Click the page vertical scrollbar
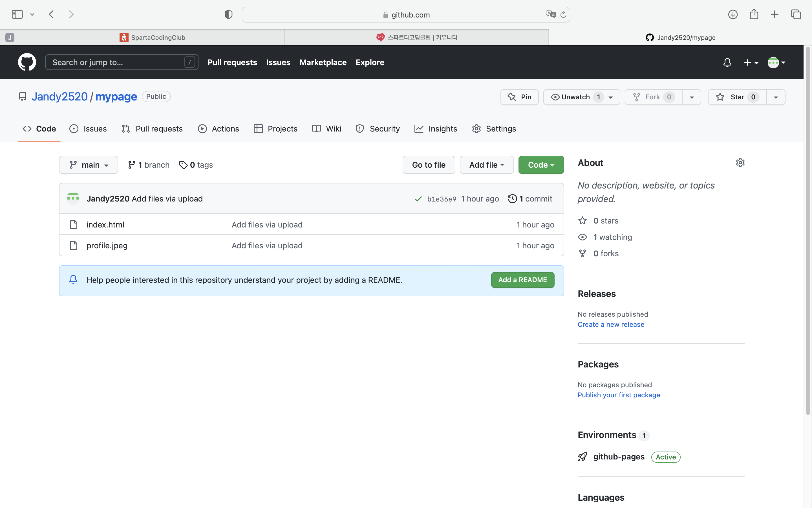812x508 pixels. click(808, 231)
